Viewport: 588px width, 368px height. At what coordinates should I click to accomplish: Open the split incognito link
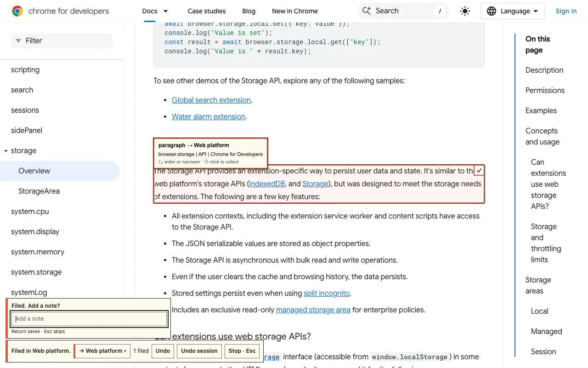point(327,293)
